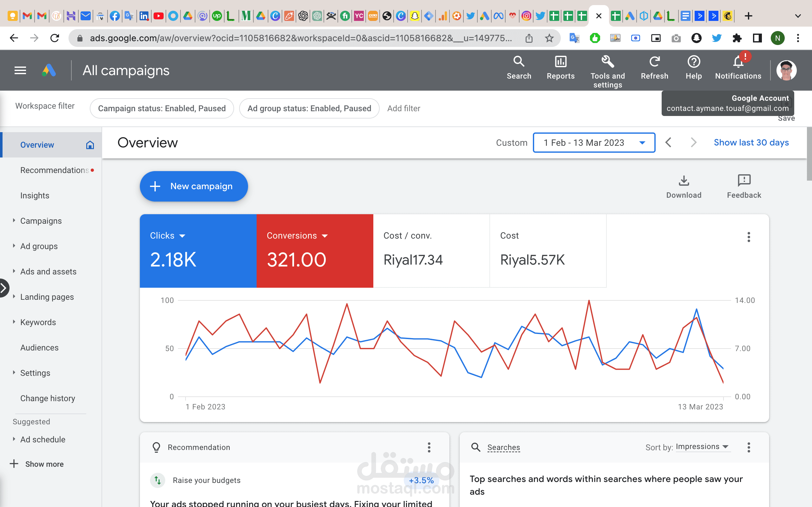Select the Cost / conv. metric tile
The height and width of the screenshot is (507, 812).
(x=431, y=250)
